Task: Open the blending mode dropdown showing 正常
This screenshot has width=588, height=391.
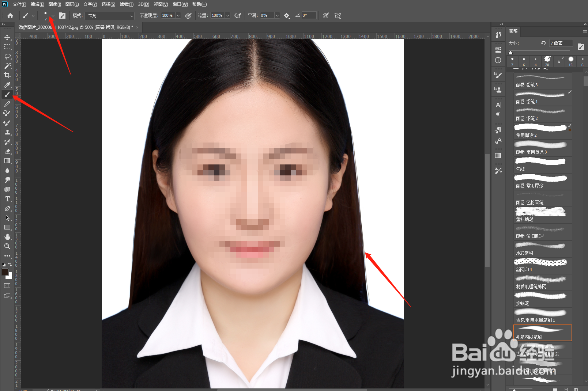Action: [x=110, y=16]
